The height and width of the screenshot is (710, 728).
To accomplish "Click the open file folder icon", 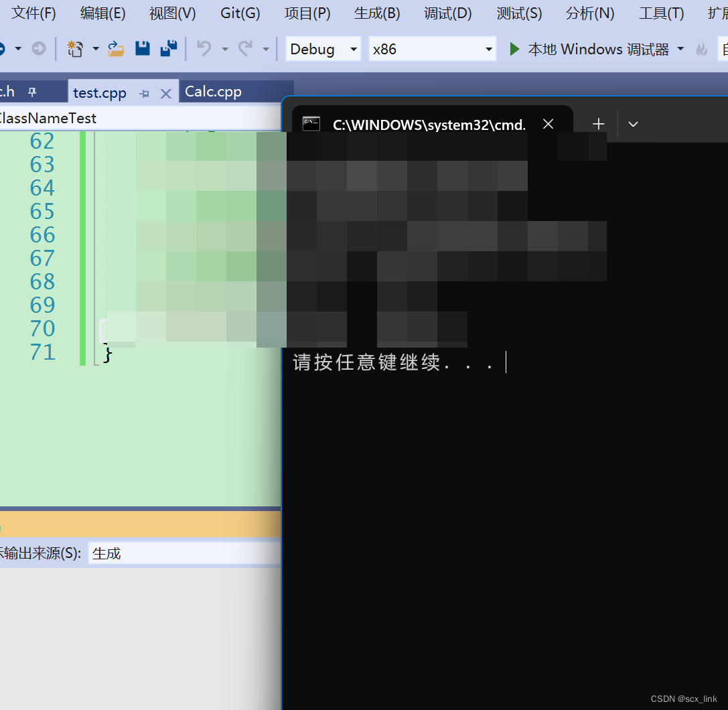I will pos(116,48).
